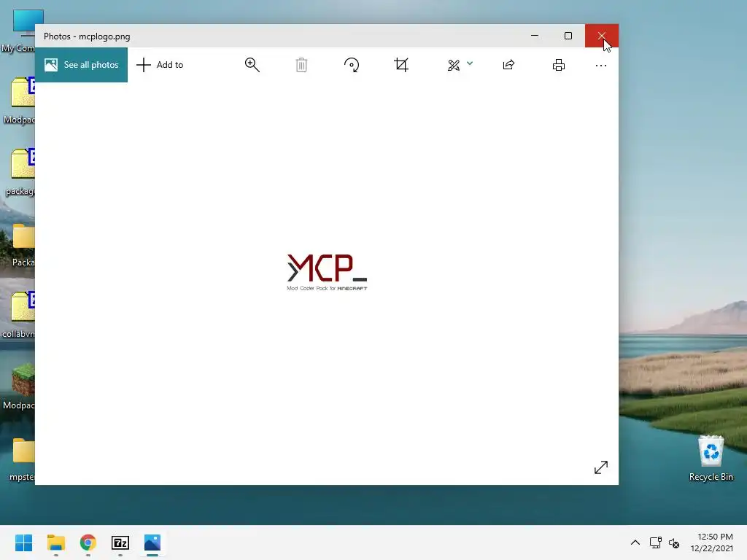Share the photo via share icon

pos(508,65)
